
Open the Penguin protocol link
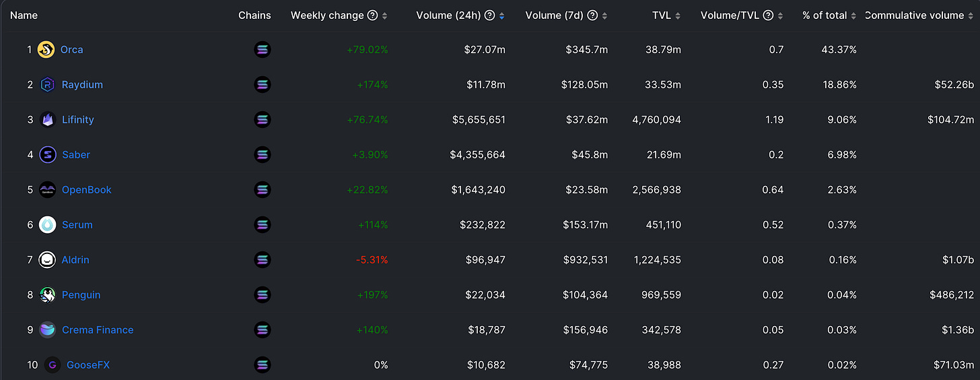pos(81,294)
